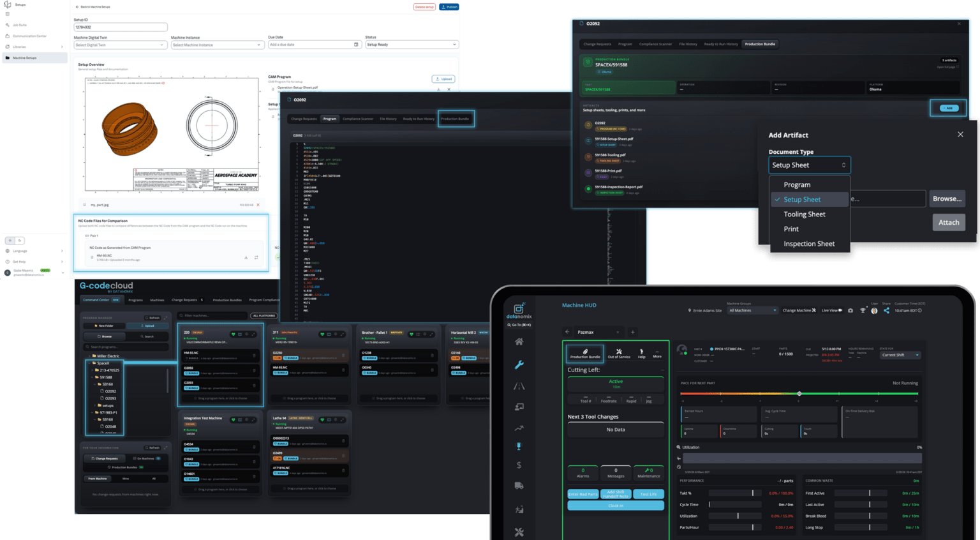Click Attach in Add Artifact dialog
Image resolution: width=980 pixels, height=540 pixels.
coord(949,222)
